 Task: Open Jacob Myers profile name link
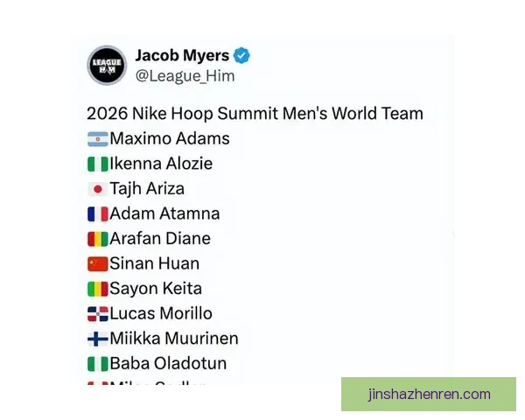click(182, 55)
